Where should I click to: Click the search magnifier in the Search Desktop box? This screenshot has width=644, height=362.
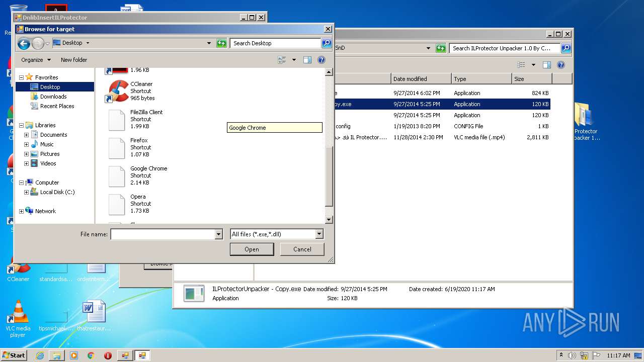[327, 43]
